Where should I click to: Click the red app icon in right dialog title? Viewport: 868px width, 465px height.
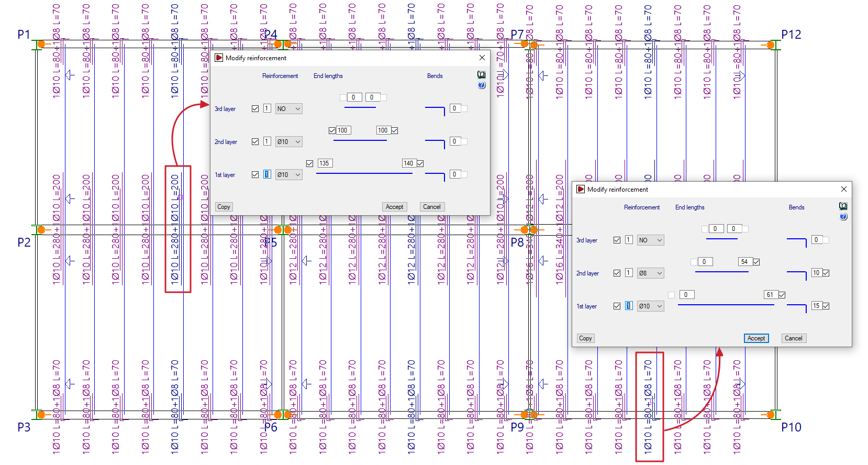pyautogui.click(x=581, y=189)
